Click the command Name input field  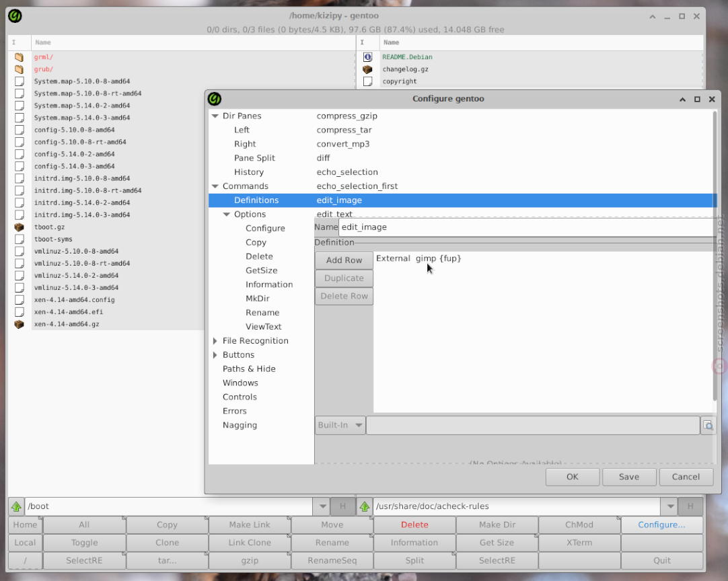click(527, 227)
